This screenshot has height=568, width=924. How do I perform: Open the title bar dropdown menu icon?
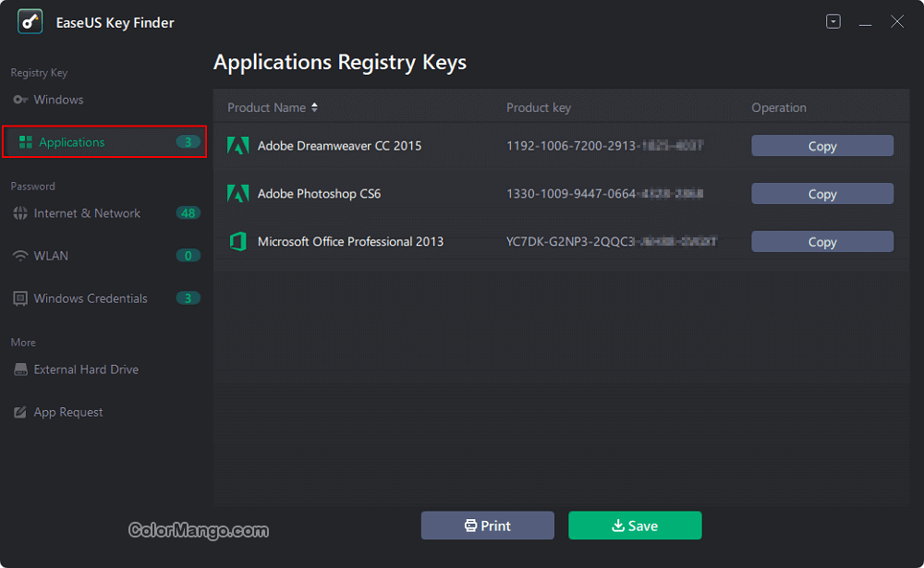click(x=833, y=22)
